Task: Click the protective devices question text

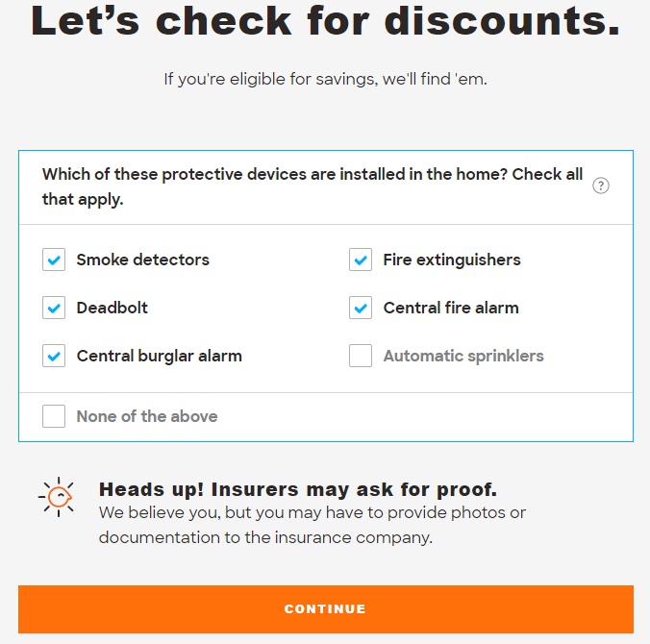Action: [x=312, y=186]
